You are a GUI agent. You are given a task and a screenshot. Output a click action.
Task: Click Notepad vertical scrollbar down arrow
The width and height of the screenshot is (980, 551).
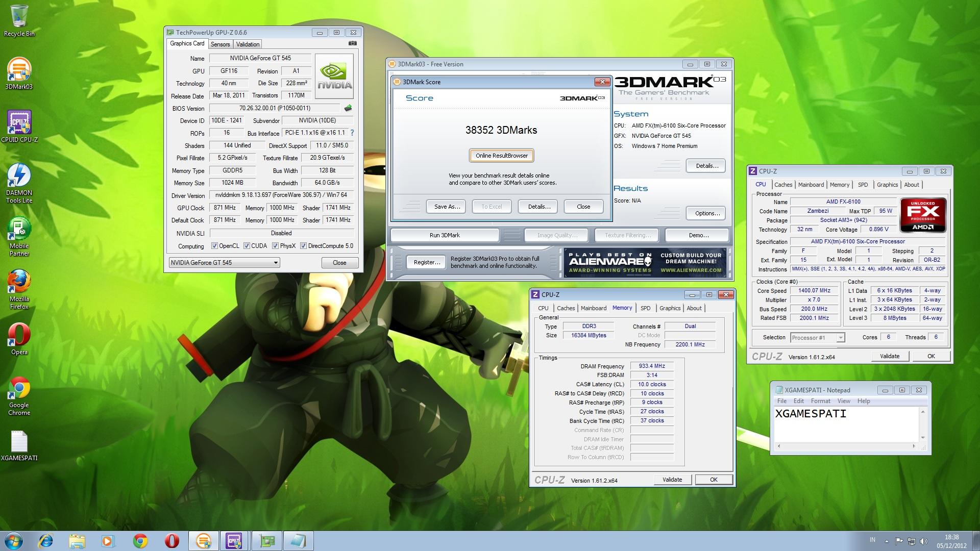922,437
